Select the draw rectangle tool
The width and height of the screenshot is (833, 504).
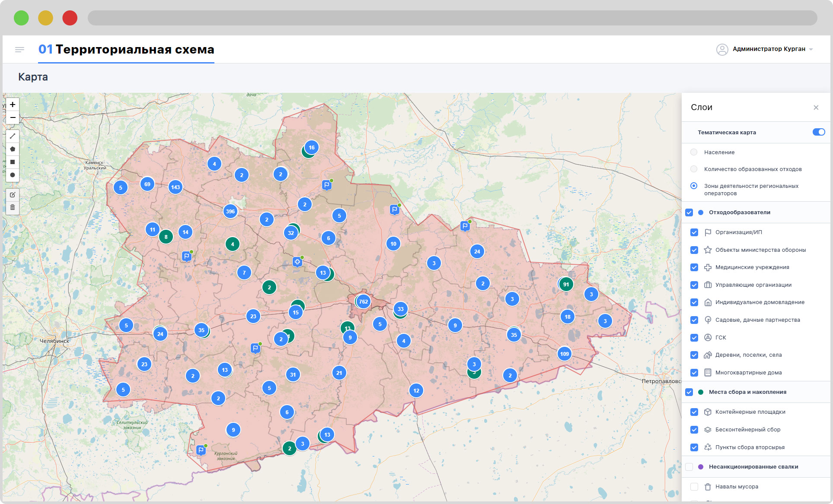[x=13, y=162]
